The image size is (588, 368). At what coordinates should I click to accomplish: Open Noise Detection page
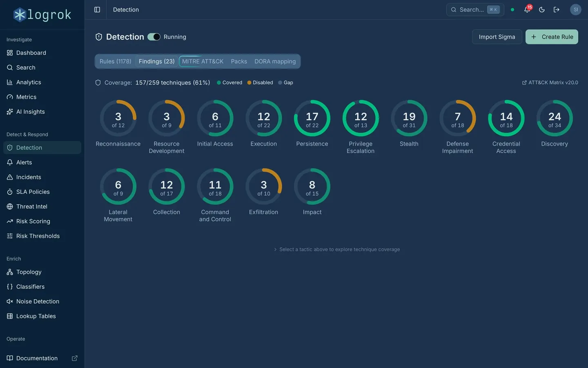click(x=42, y=301)
